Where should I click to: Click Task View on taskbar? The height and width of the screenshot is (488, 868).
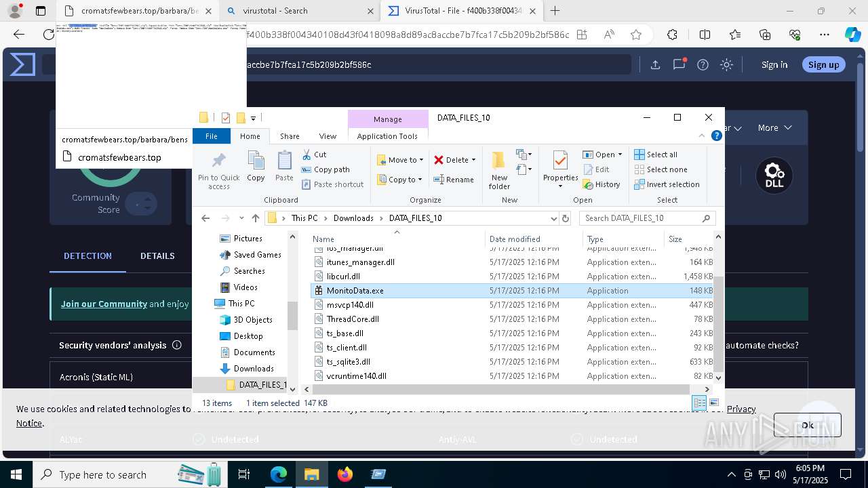(244, 474)
